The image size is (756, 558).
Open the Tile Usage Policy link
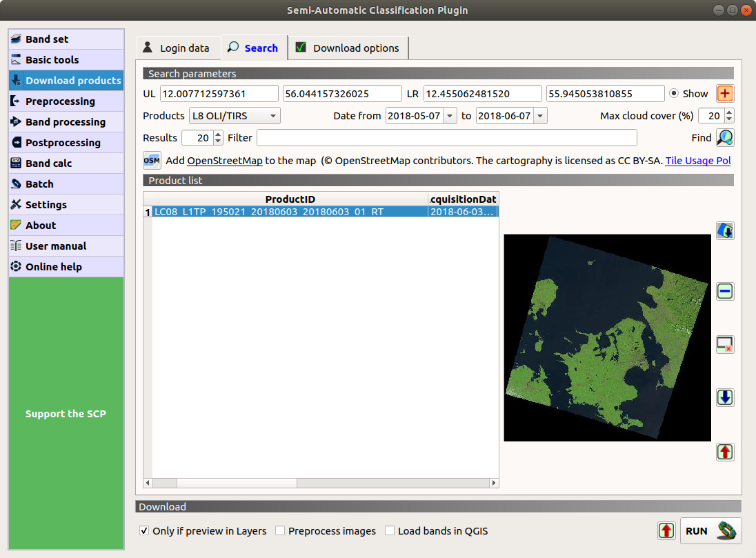tap(697, 161)
